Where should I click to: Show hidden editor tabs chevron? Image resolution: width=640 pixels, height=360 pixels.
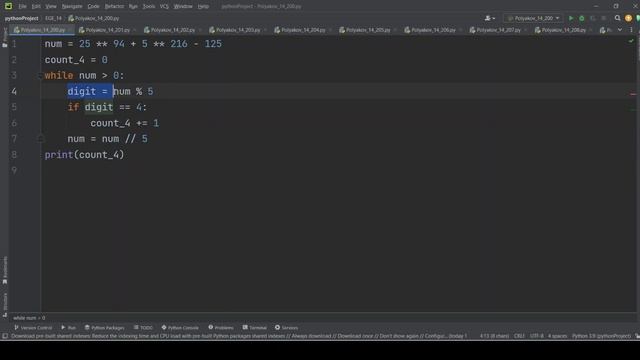coord(620,30)
